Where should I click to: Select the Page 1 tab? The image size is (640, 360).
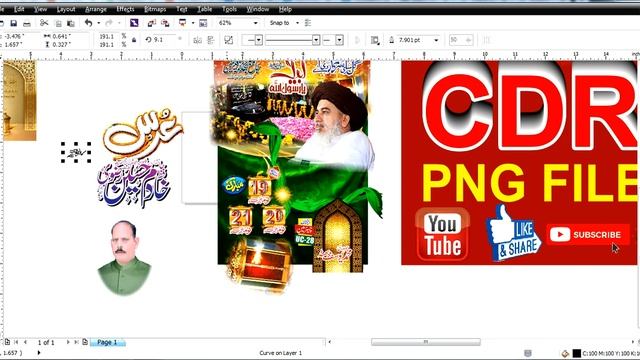[x=107, y=342]
